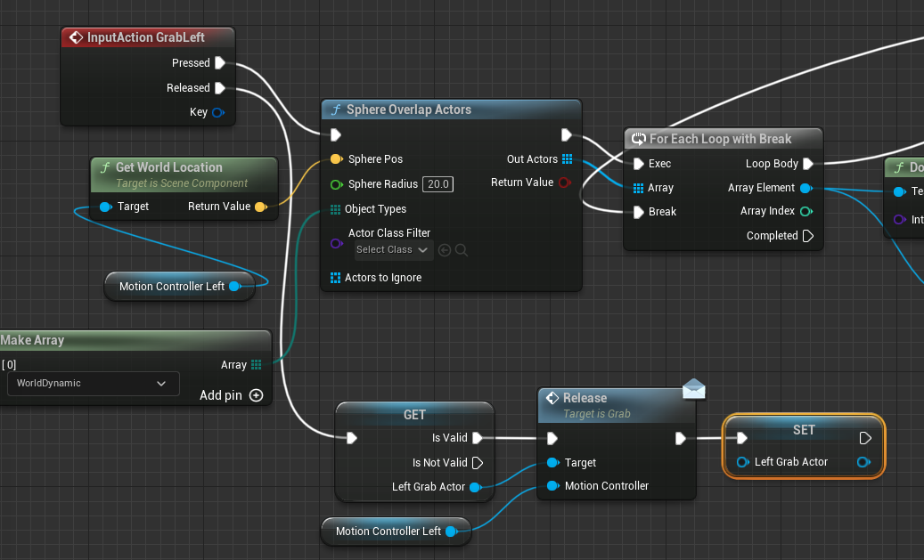Click the Out Actors array pin
924x560 pixels.
pyautogui.click(x=568, y=159)
